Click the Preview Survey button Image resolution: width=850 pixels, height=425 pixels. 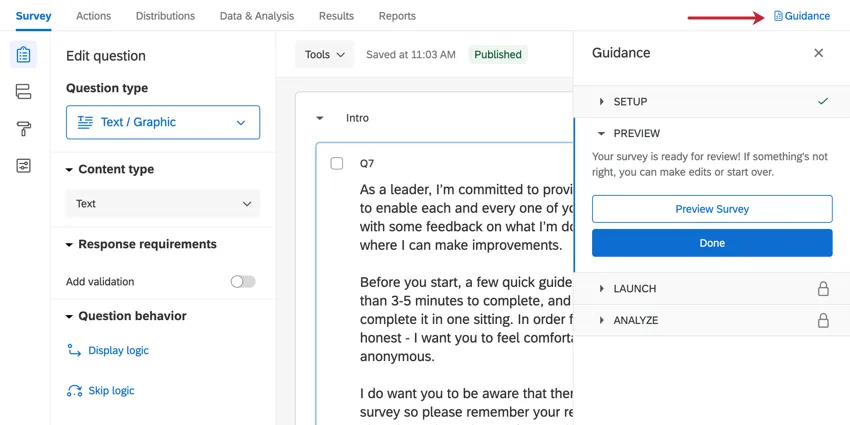coord(712,209)
